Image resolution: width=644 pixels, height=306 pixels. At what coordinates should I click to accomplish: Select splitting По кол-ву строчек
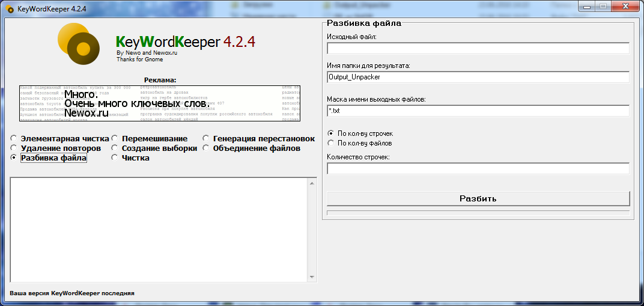[330, 133]
